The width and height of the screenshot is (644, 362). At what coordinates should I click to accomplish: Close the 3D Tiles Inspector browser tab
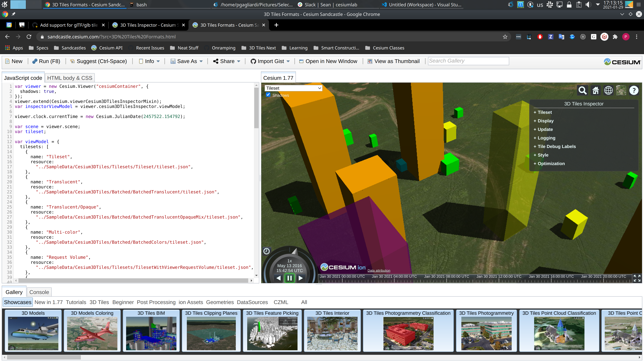[x=183, y=25]
